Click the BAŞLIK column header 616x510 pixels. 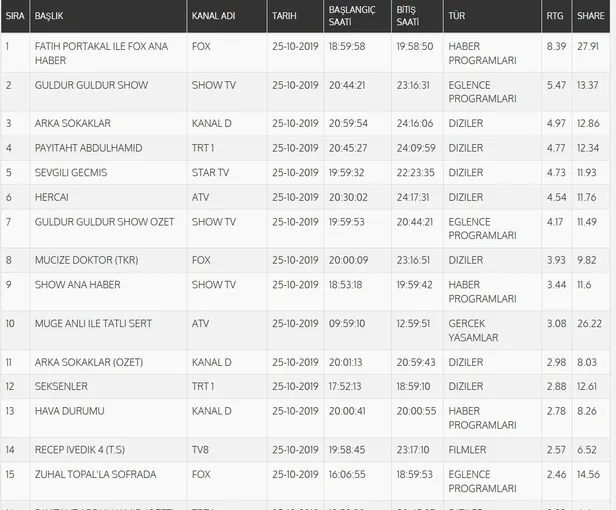[48, 17]
